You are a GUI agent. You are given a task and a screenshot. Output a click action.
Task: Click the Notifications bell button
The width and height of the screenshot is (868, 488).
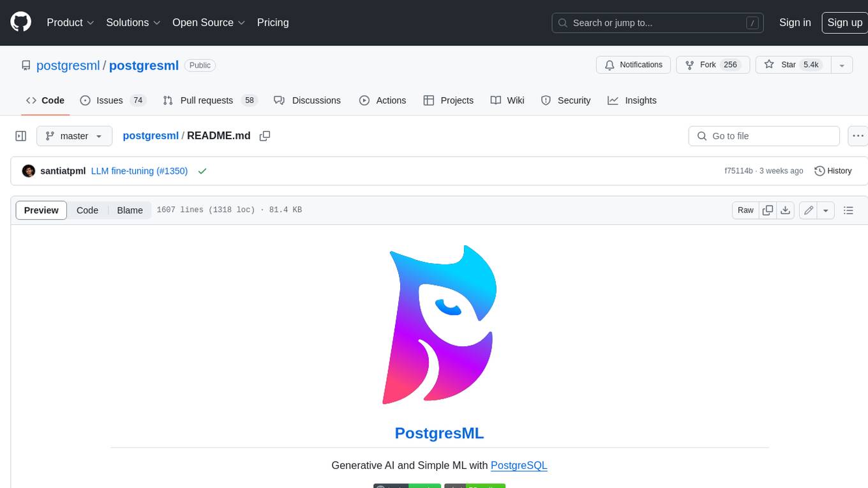[x=633, y=65]
